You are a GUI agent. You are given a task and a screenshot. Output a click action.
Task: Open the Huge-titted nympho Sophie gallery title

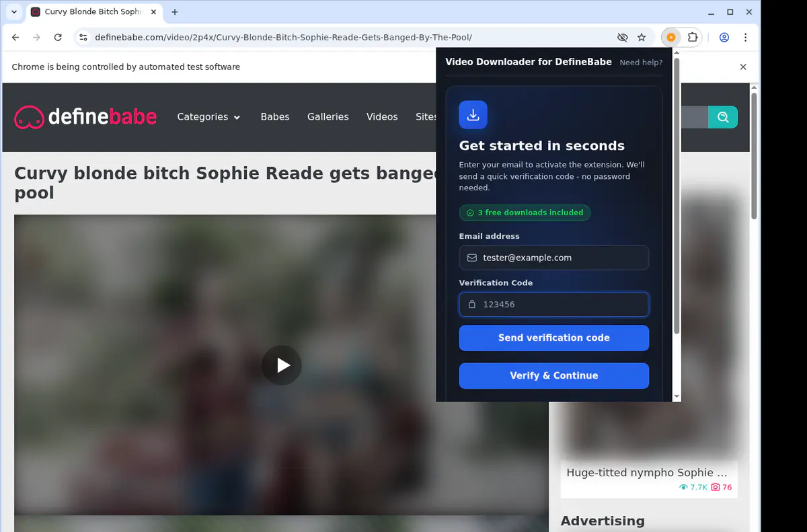pyautogui.click(x=647, y=473)
